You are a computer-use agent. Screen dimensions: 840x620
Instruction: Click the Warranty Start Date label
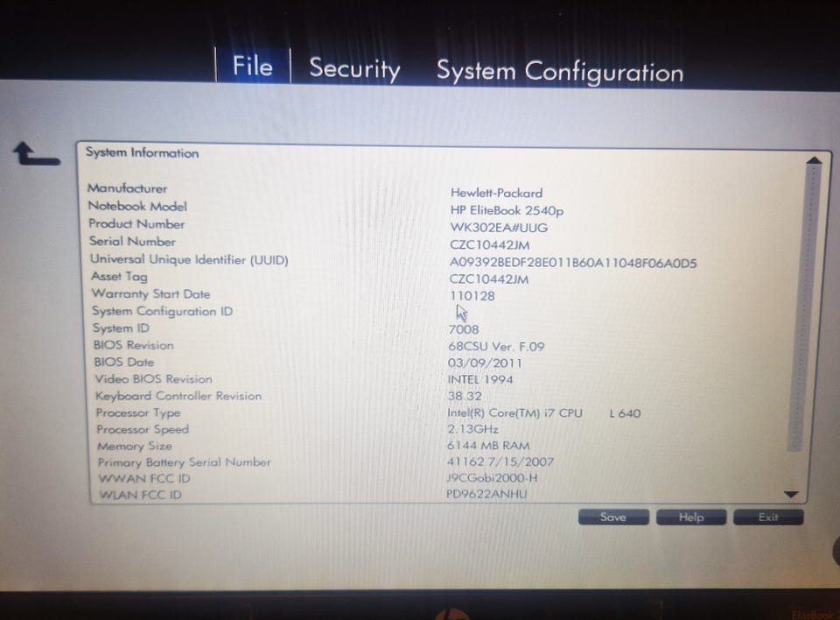150,294
